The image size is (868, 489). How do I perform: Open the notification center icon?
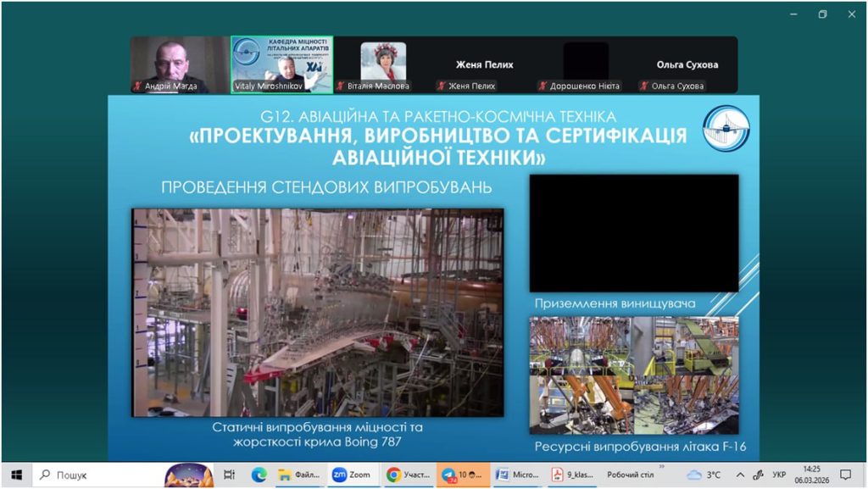pos(845,475)
